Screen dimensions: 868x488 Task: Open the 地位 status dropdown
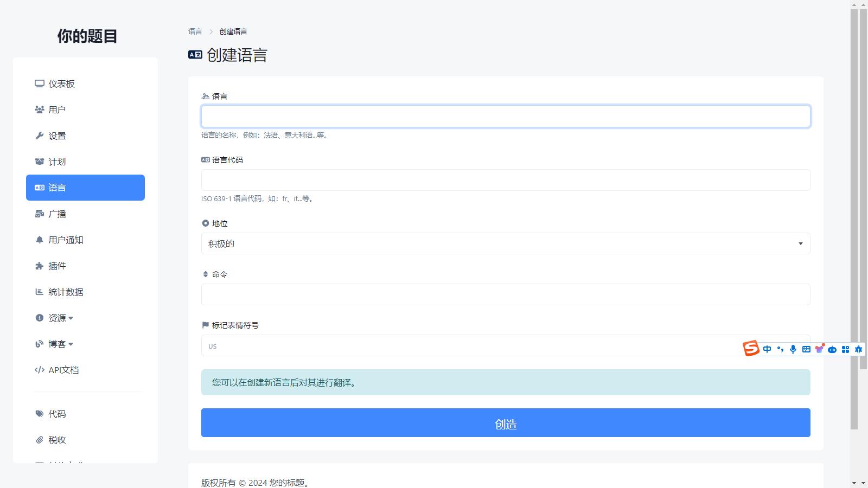[x=505, y=243]
